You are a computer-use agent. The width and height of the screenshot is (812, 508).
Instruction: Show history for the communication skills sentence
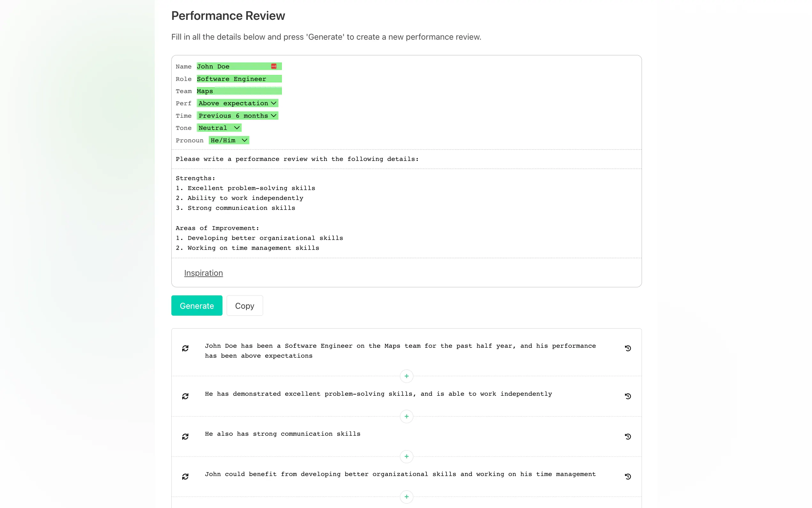click(x=628, y=436)
